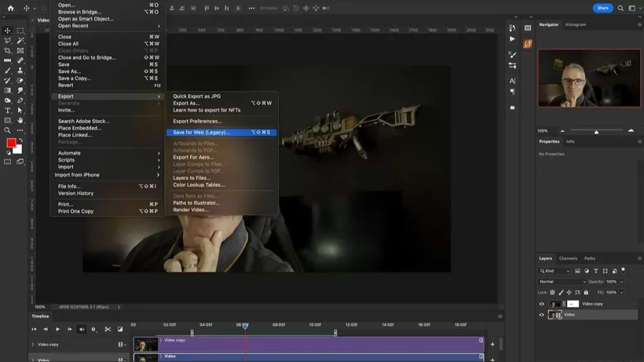The height and width of the screenshot is (362, 644).
Task: Switch to the Channels tab
Action: [568, 258]
